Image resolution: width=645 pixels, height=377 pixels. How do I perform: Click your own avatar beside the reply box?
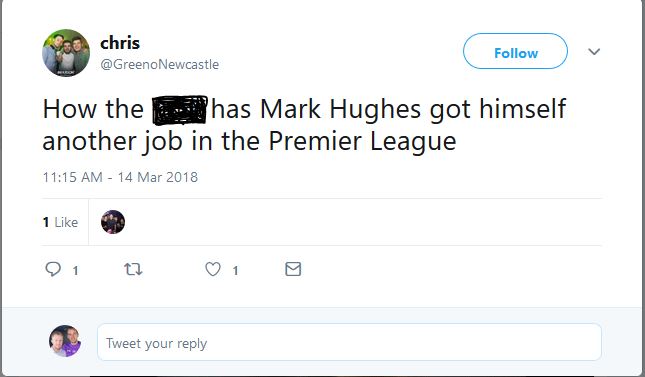coord(65,341)
